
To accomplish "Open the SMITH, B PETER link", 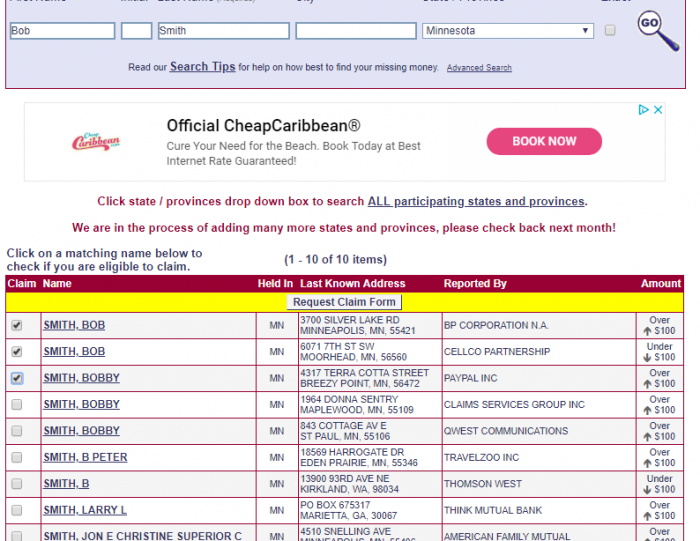I will (85, 458).
